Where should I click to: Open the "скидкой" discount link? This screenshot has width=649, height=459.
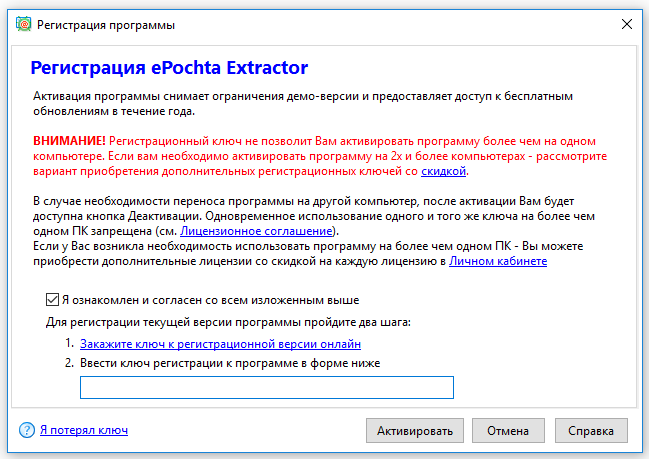443,171
